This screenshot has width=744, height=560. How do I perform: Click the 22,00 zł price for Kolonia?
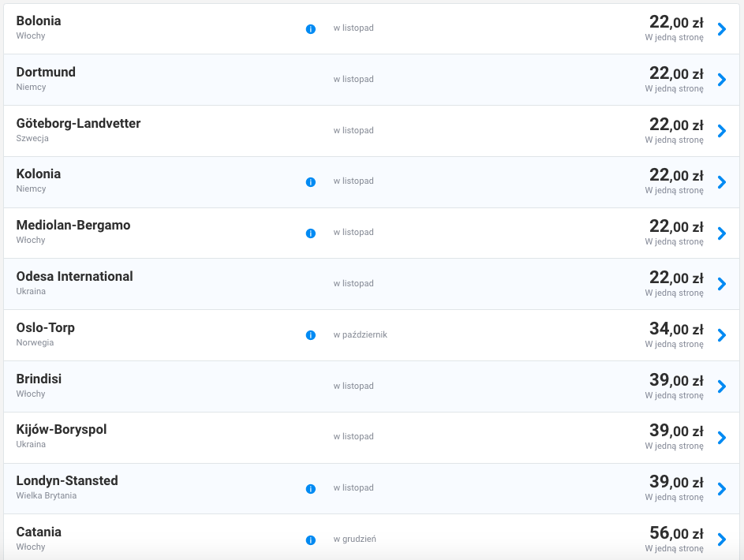(675, 175)
